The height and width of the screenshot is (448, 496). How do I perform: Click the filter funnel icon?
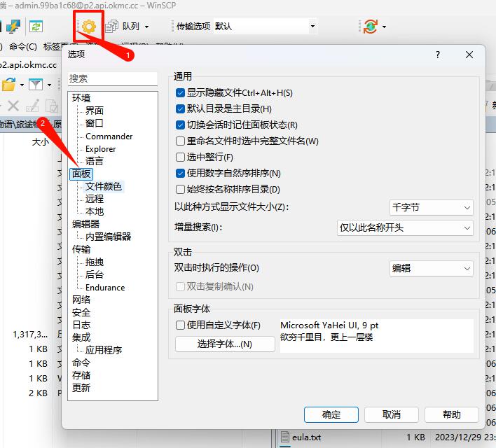coord(34,85)
